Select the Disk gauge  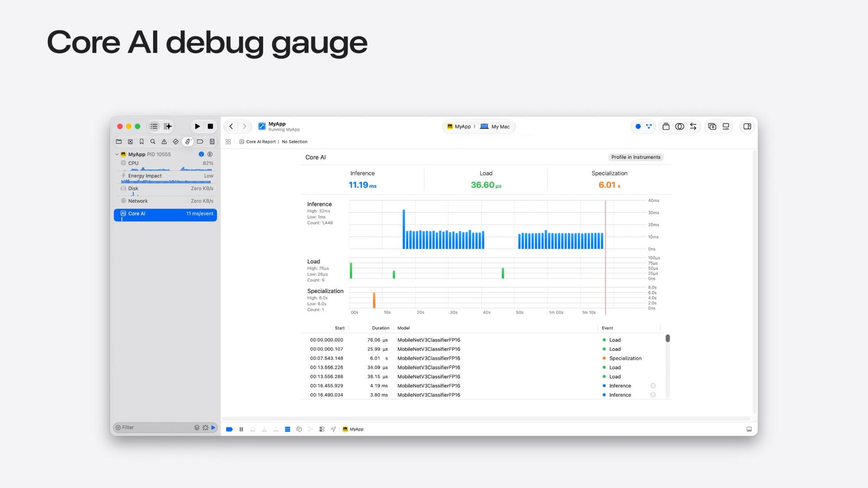click(x=165, y=190)
